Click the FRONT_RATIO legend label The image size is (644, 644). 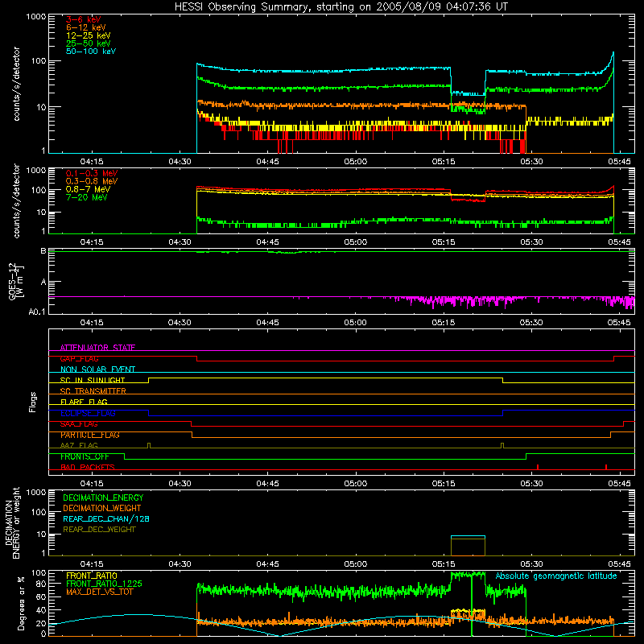[92, 576]
